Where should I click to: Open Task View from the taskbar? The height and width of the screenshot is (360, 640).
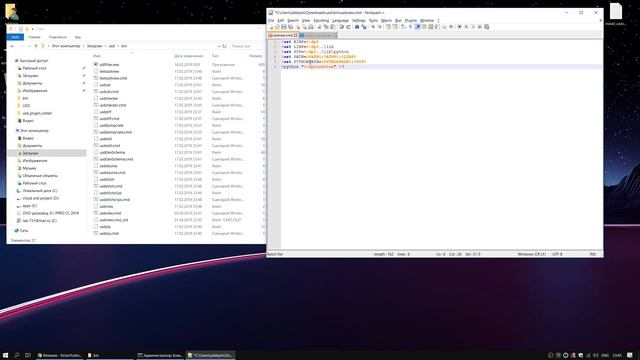(x=28, y=356)
